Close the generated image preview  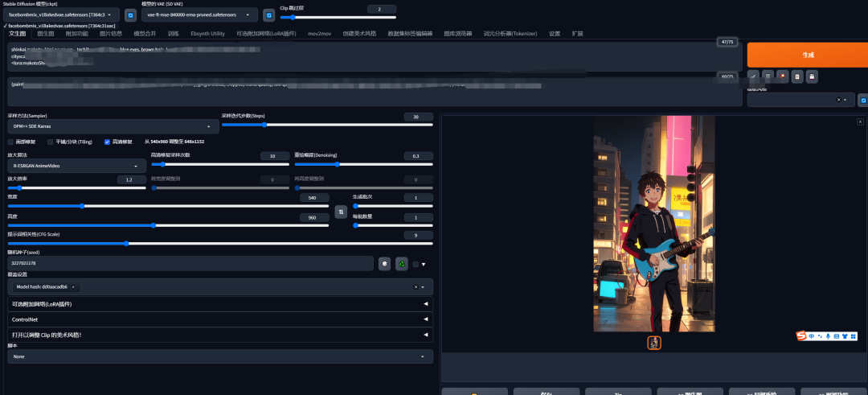[x=860, y=121]
